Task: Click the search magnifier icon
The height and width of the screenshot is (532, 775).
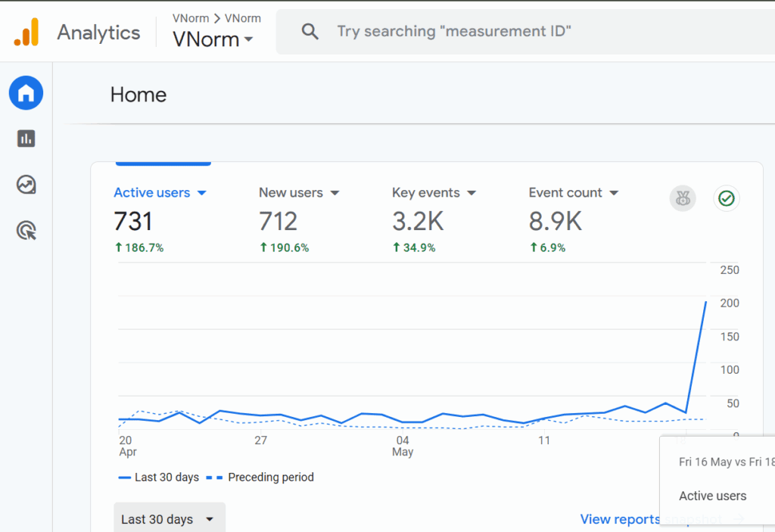Action: (x=310, y=32)
